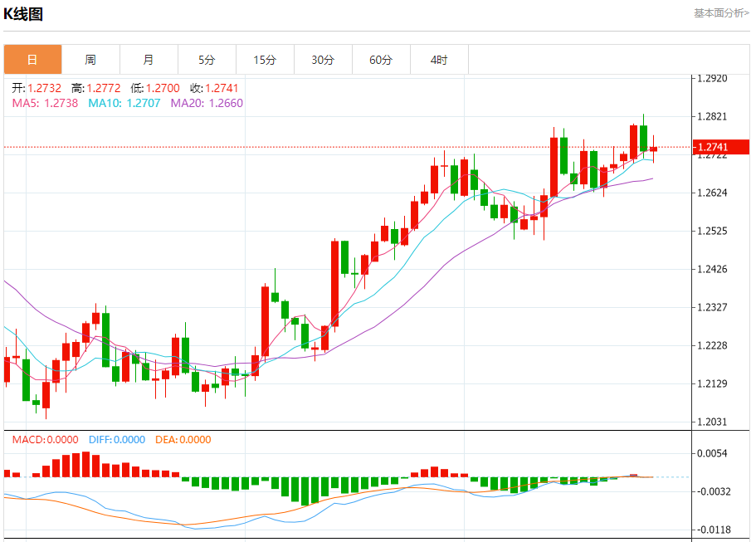The width and height of the screenshot is (756, 542).
Task: Switch to the 周 weekly tab
Action: 90,60
